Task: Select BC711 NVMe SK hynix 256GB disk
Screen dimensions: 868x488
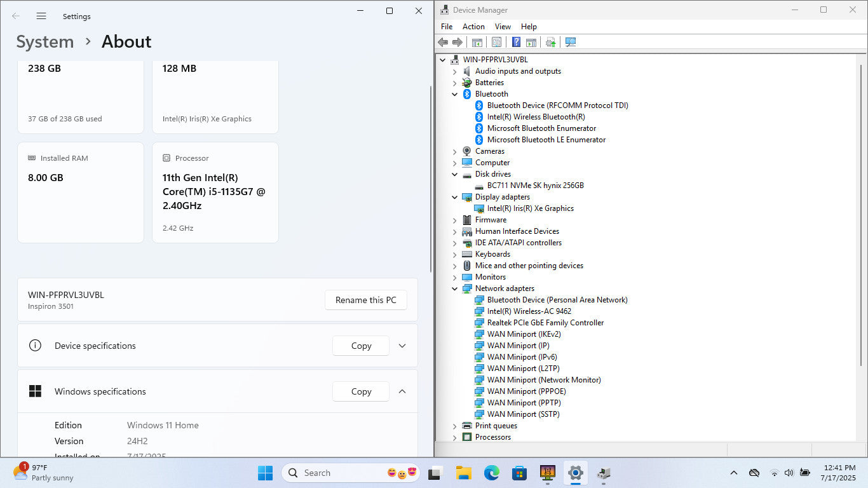Action: (x=535, y=186)
